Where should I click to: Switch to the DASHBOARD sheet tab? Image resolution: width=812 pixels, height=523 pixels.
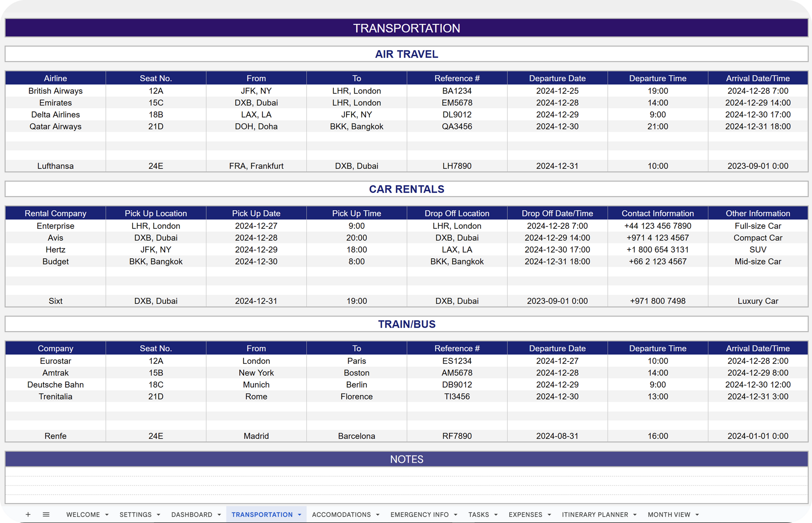point(191,515)
